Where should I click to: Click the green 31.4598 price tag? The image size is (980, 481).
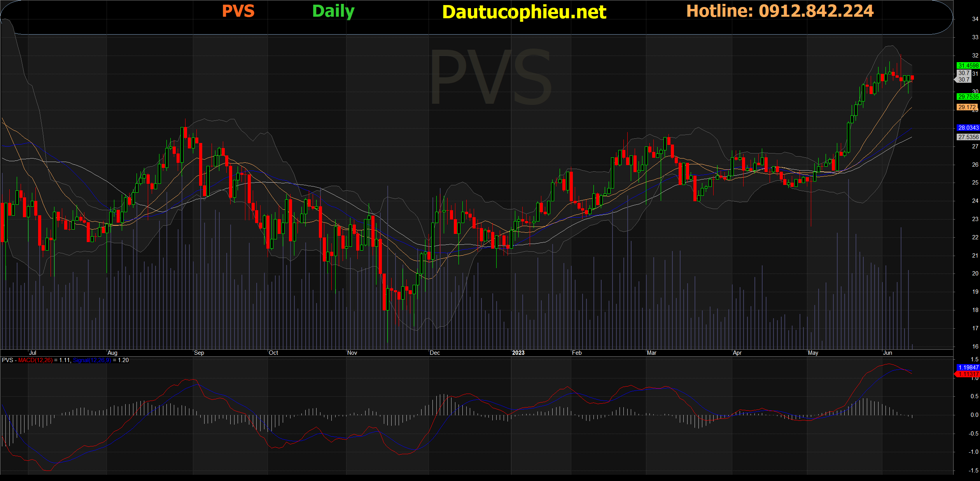pos(968,66)
